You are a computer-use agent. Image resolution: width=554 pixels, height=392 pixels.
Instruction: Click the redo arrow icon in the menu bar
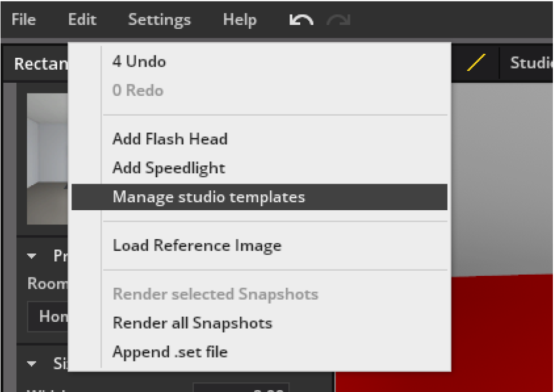click(x=339, y=20)
